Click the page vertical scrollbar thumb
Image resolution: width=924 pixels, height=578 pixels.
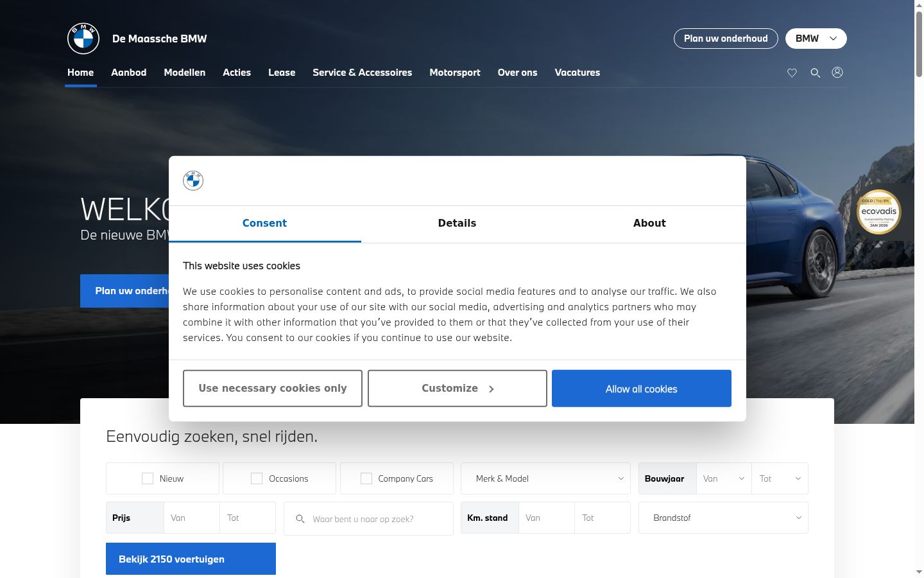(919, 43)
